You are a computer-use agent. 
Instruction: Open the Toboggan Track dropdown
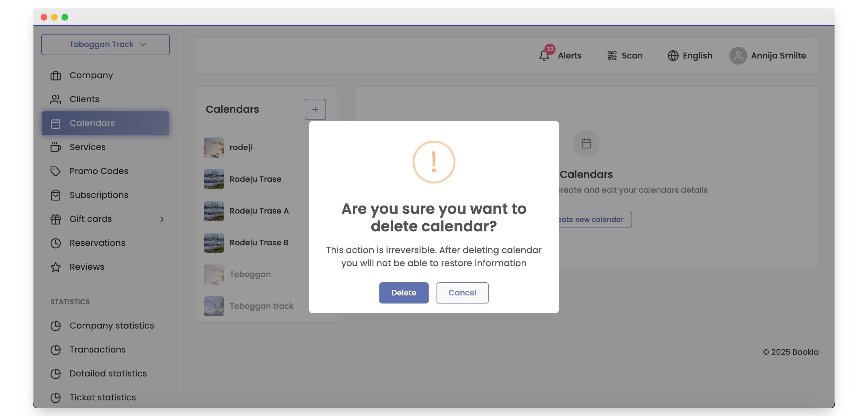(x=105, y=45)
